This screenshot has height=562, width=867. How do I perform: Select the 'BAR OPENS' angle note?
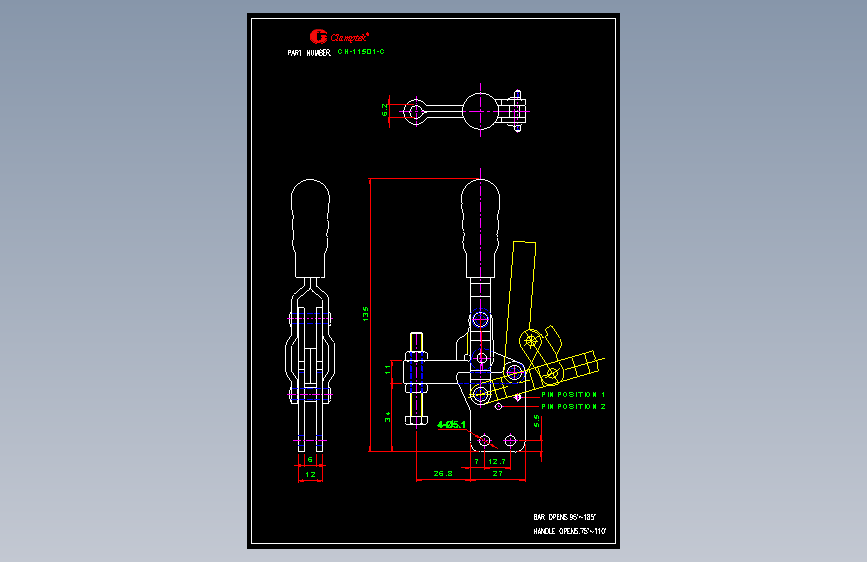(565, 517)
